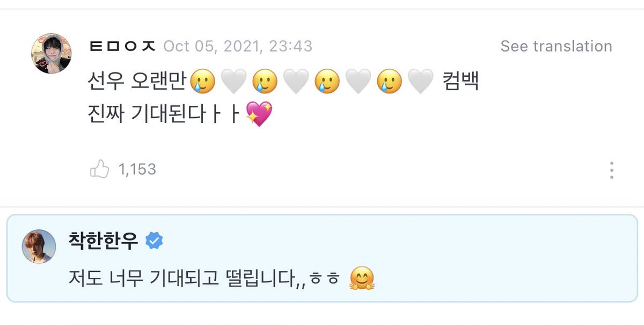
Task: Open 착한한우's profile avatar
Action: point(39,247)
